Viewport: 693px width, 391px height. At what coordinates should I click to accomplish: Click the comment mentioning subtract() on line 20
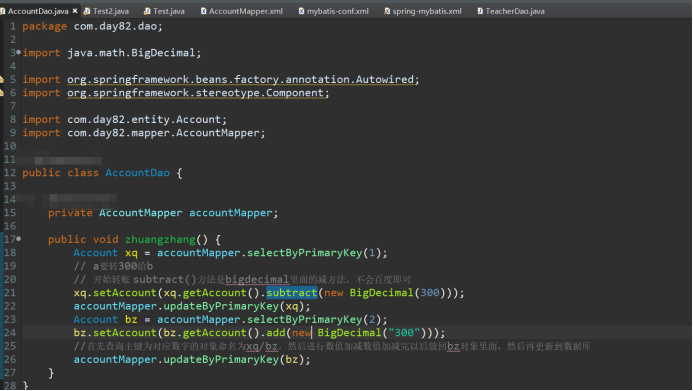point(242,280)
